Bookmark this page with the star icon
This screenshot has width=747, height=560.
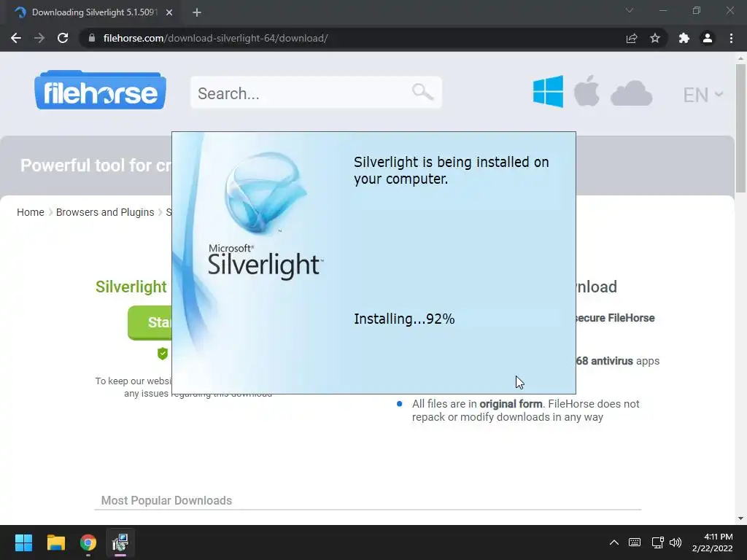tap(655, 38)
